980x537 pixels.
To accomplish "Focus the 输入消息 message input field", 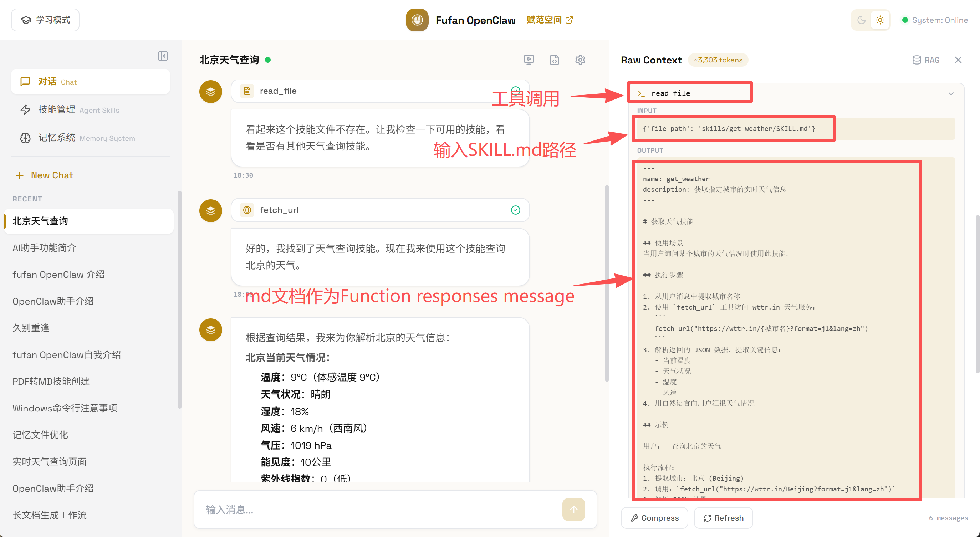I will tap(381, 510).
